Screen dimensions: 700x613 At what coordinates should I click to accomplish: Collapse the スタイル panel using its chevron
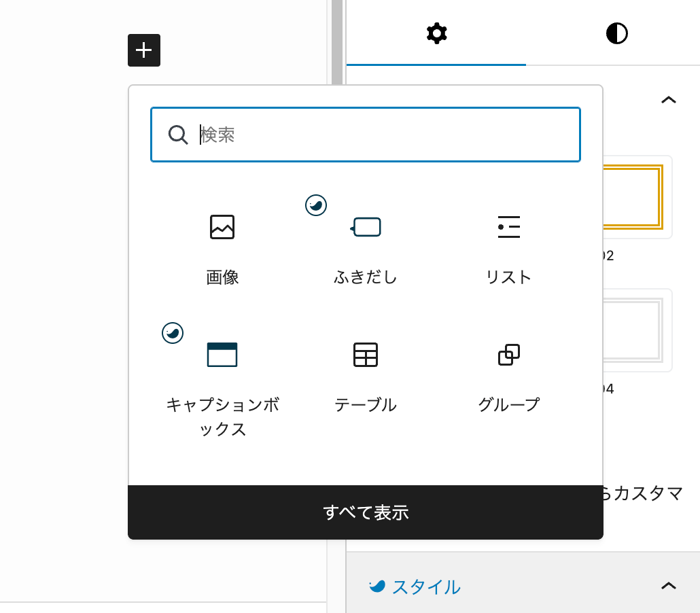pos(669,585)
